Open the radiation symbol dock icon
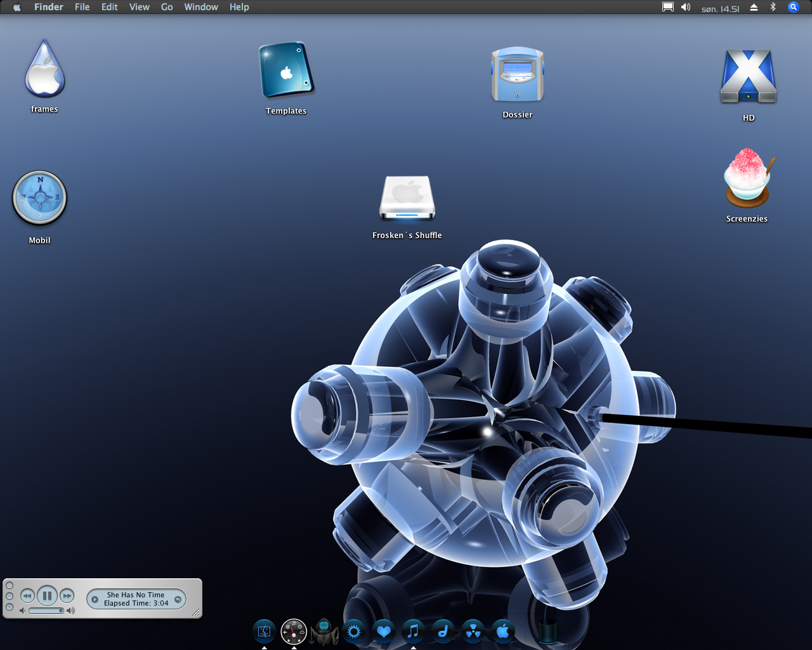 point(473,631)
